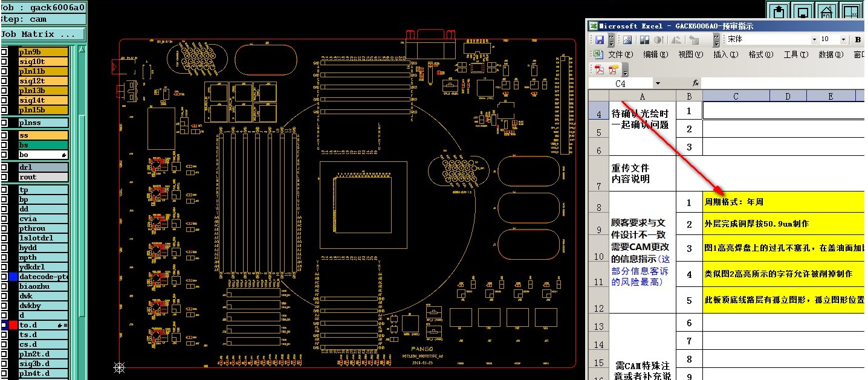Select the sig3b.d layer row
Screen dimensions: 868x380
tap(43, 364)
